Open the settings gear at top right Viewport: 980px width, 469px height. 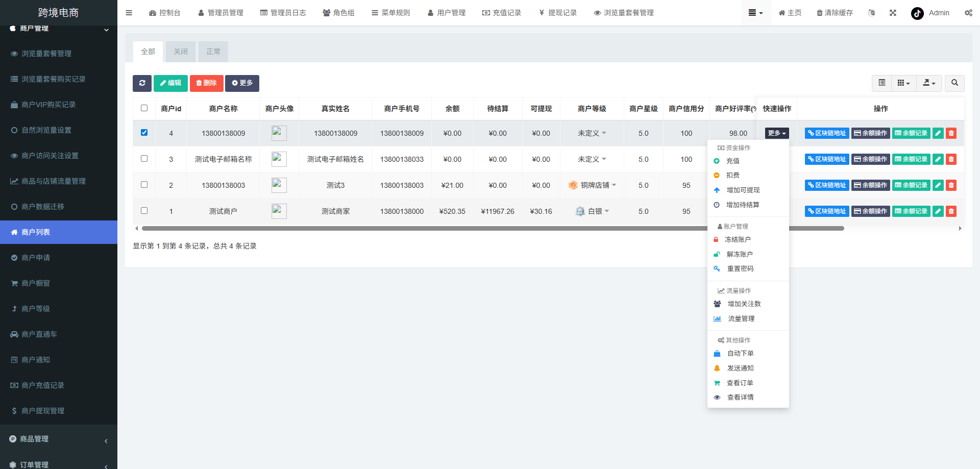[x=968, y=13]
